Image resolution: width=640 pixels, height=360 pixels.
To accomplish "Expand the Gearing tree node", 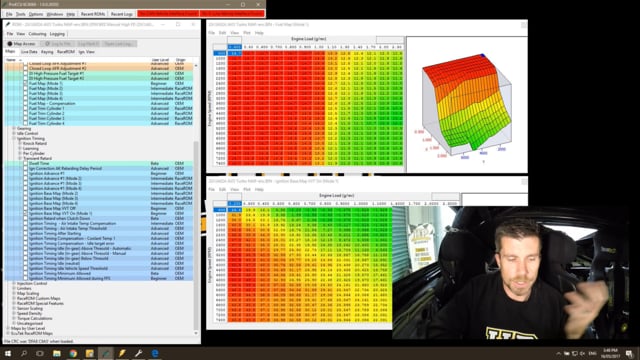I will pyautogui.click(x=14, y=129).
